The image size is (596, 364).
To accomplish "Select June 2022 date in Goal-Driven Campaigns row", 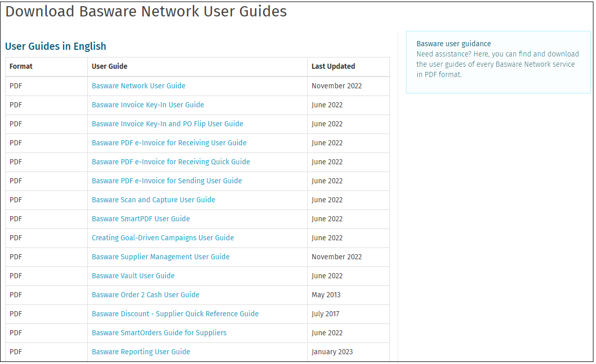I will [x=327, y=238].
